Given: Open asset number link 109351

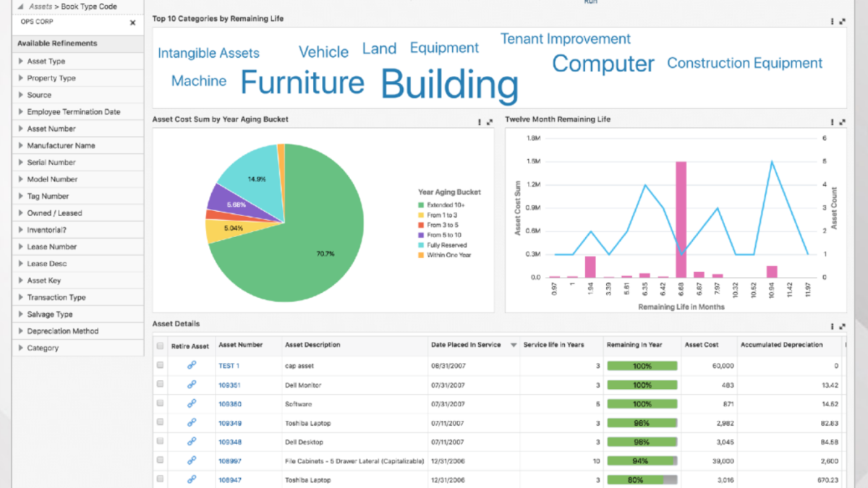Looking at the screenshot, I should point(230,385).
